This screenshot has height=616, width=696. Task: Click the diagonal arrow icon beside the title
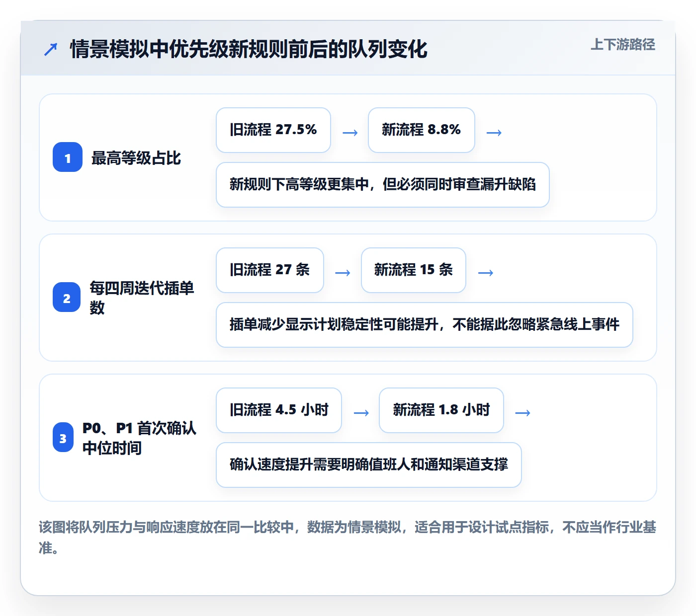[51, 49]
